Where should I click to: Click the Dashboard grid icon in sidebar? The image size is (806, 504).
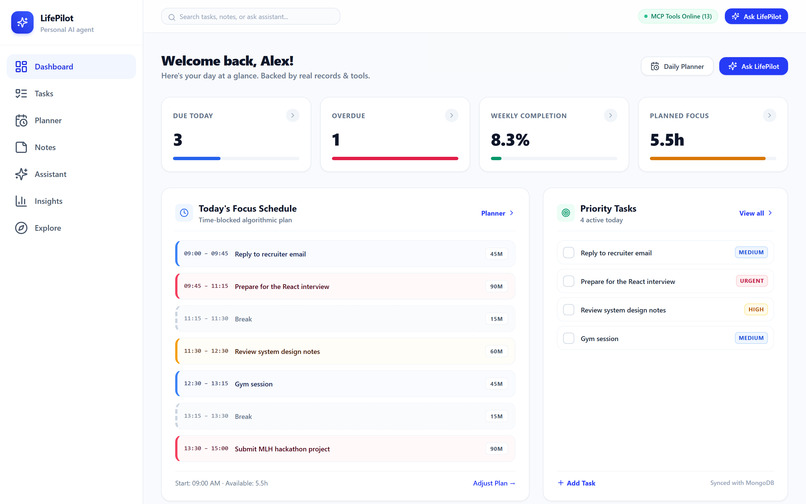pos(21,66)
